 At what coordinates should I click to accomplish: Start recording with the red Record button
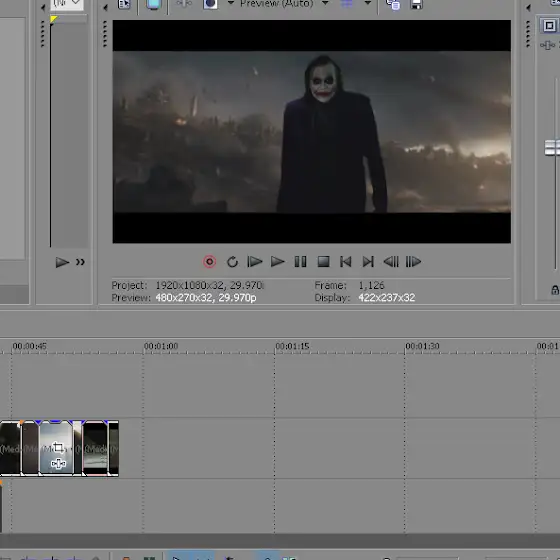[210, 262]
